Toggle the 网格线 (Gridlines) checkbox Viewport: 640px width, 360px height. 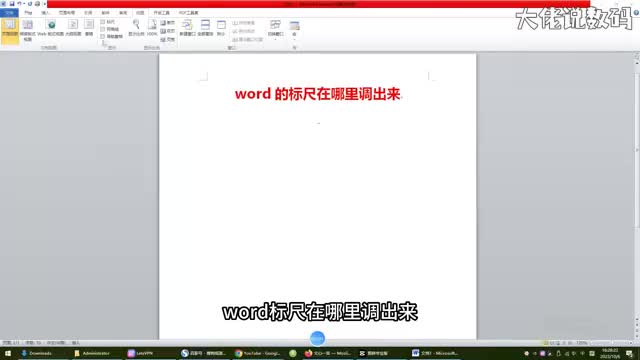click(103, 29)
